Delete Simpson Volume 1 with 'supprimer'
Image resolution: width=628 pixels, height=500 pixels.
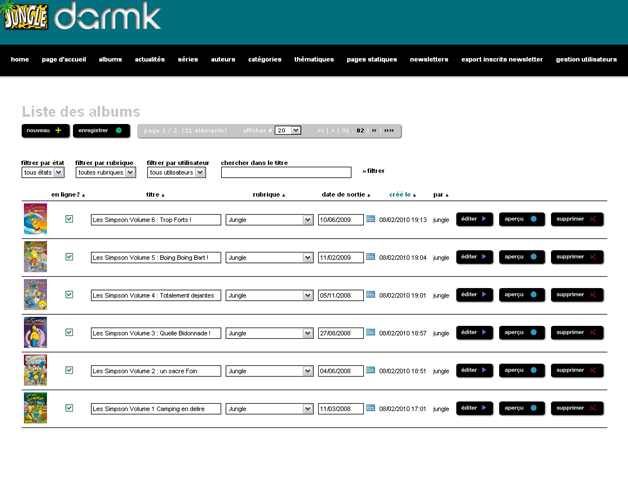pos(577,408)
